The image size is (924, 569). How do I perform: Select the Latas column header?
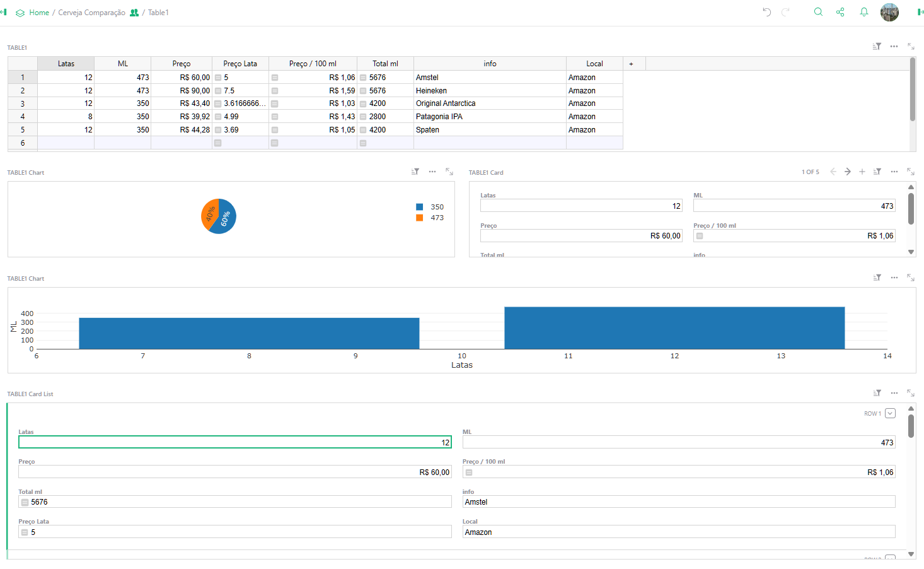pyautogui.click(x=66, y=64)
